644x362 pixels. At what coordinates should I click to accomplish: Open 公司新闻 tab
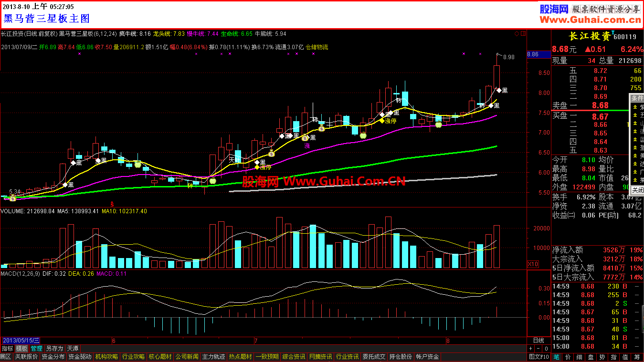[187, 357]
